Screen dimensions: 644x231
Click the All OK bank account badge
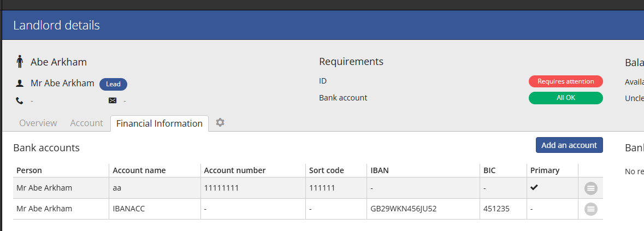point(565,98)
